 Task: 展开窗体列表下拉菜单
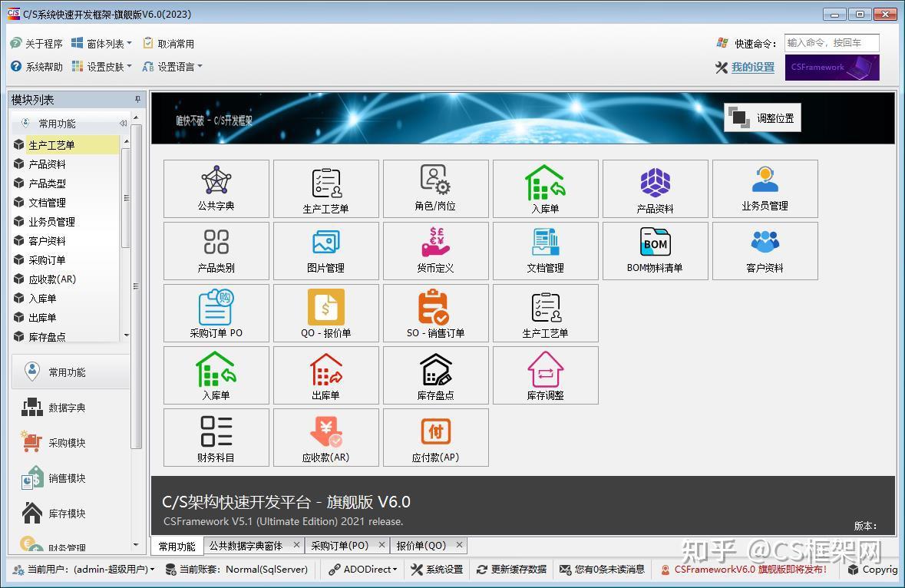(x=110, y=42)
